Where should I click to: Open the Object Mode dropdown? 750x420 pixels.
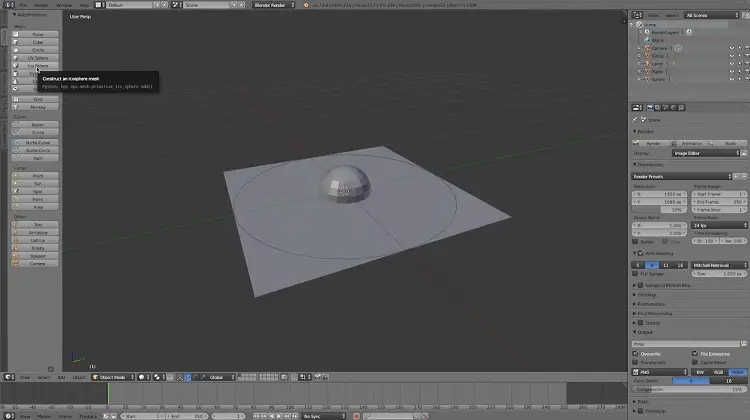[x=113, y=377]
